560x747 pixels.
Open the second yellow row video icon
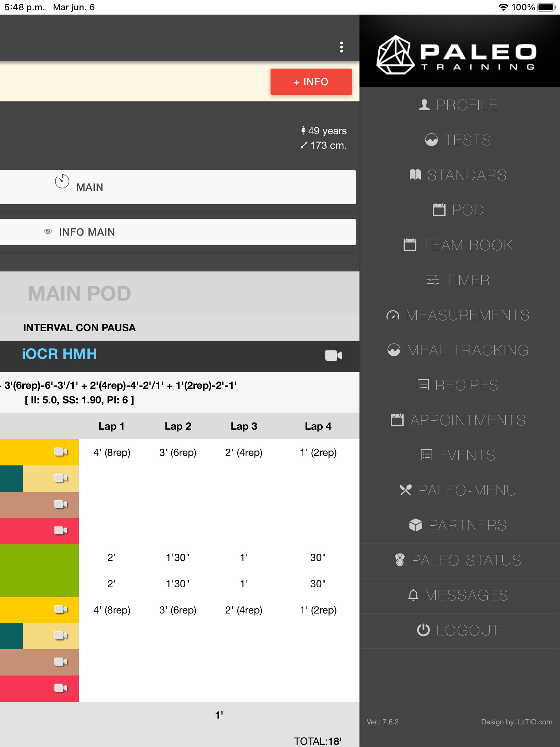click(61, 609)
